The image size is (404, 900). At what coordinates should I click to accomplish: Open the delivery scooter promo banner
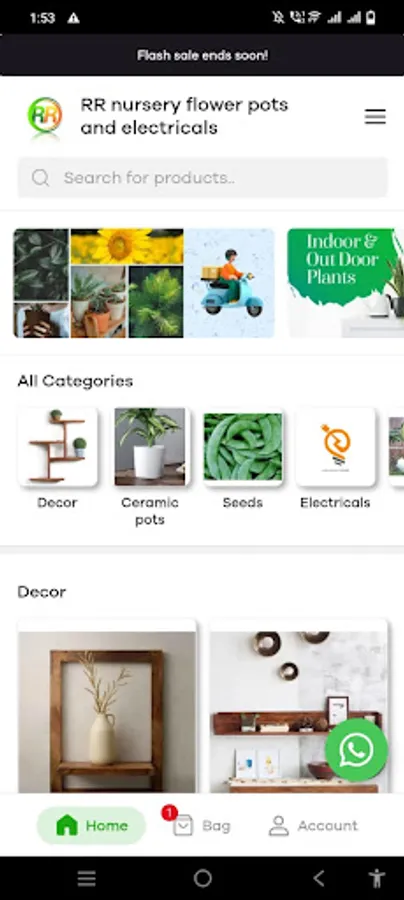(x=144, y=283)
